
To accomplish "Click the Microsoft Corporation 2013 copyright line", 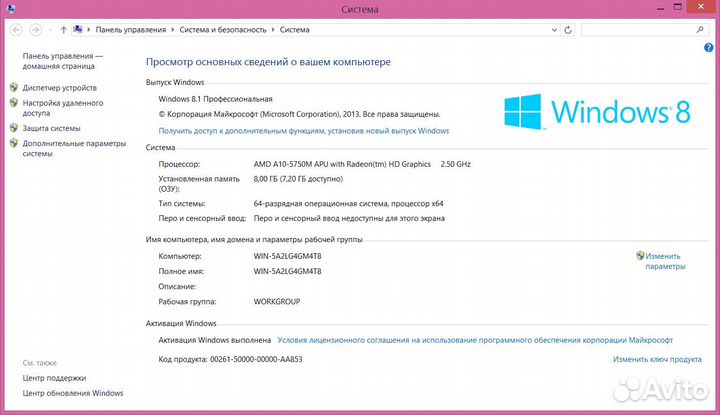I will click(x=299, y=114).
